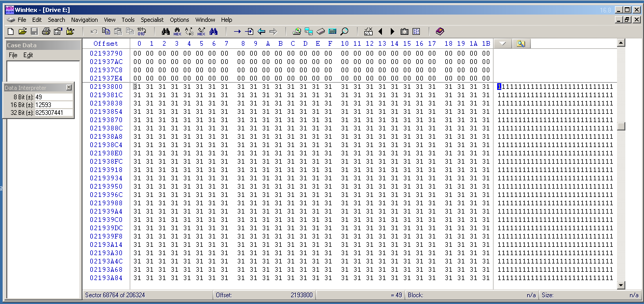
Task: Click the directory browser search icon
Action: coord(520,44)
